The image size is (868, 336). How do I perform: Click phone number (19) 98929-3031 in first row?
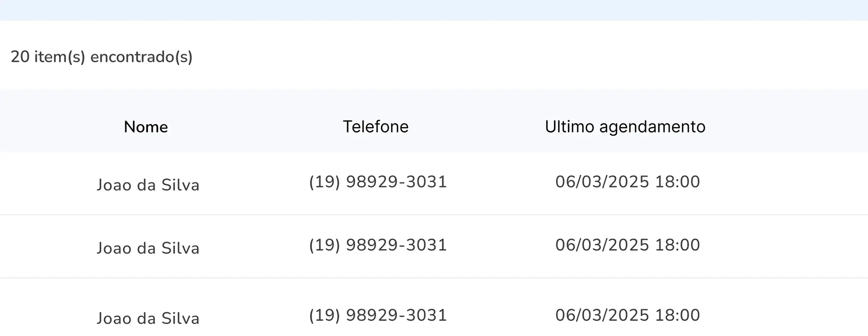pos(378,181)
